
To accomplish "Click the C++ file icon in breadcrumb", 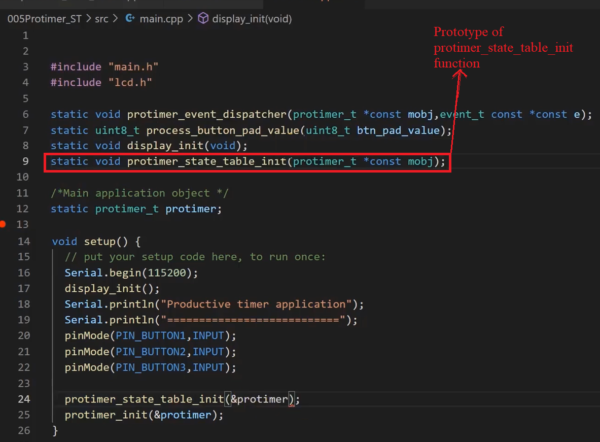I will coord(130,18).
